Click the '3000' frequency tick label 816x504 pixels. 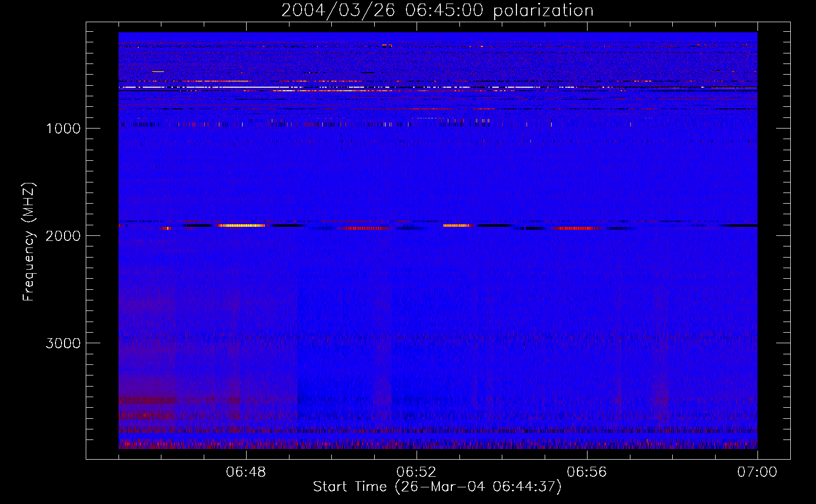coord(63,343)
